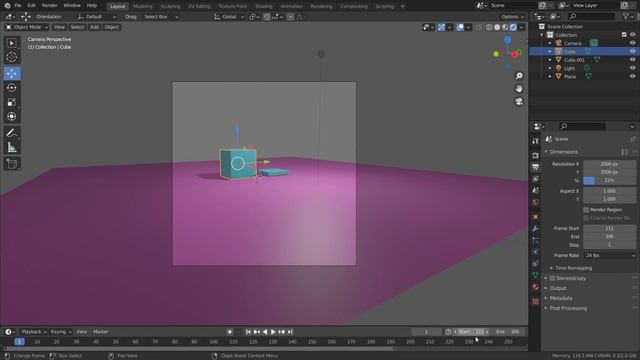Toggle Collection exclude checkbox in outliner

pyautogui.click(x=624, y=35)
